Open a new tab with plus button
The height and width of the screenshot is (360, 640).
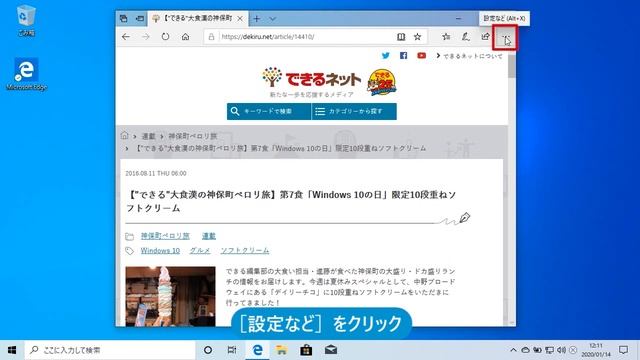click(257, 18)
